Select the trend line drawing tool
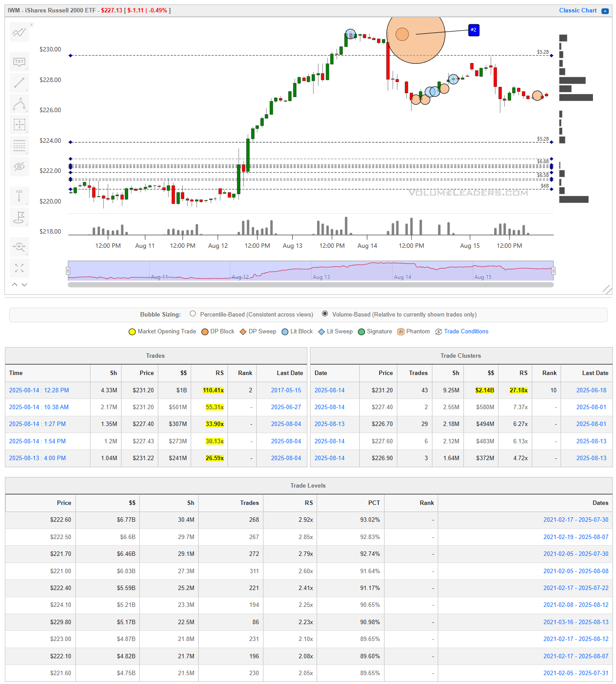 click(19, 82)
